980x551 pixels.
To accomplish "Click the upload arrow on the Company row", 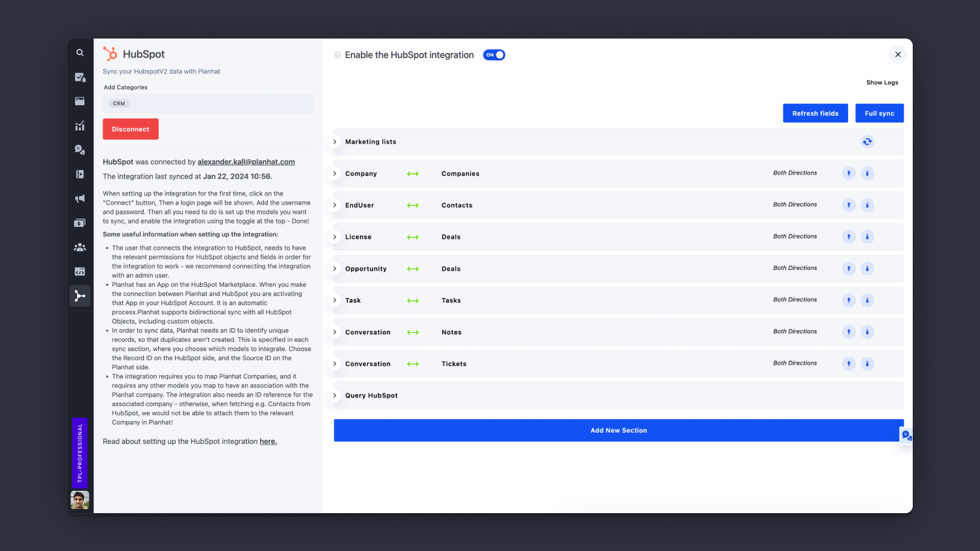I will tap(849, 173).
